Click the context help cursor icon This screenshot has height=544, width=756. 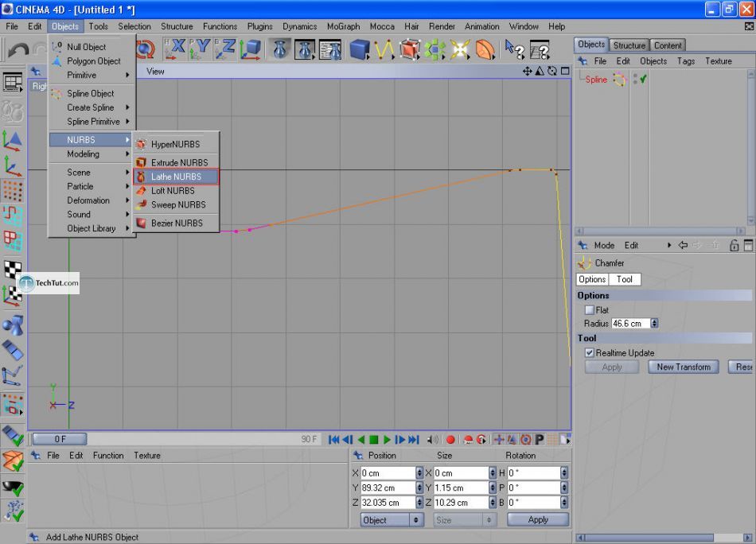point(514,49)
